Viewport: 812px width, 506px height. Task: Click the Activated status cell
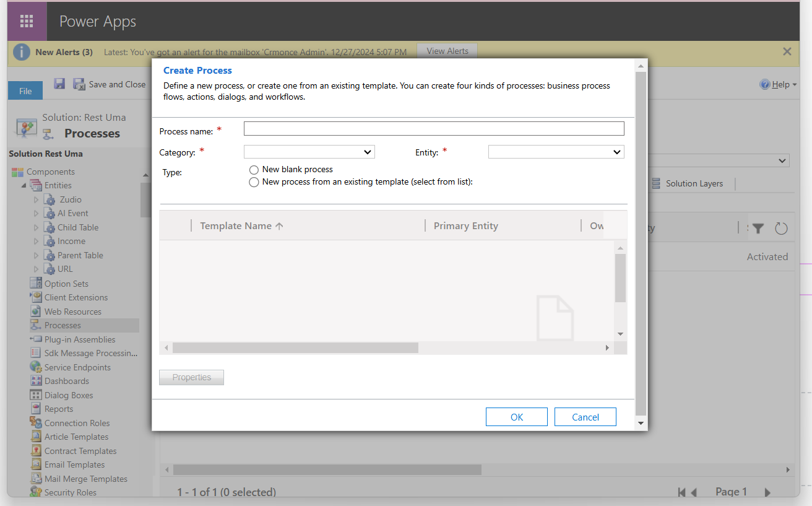pyautogui.click(x=767, y=256)
